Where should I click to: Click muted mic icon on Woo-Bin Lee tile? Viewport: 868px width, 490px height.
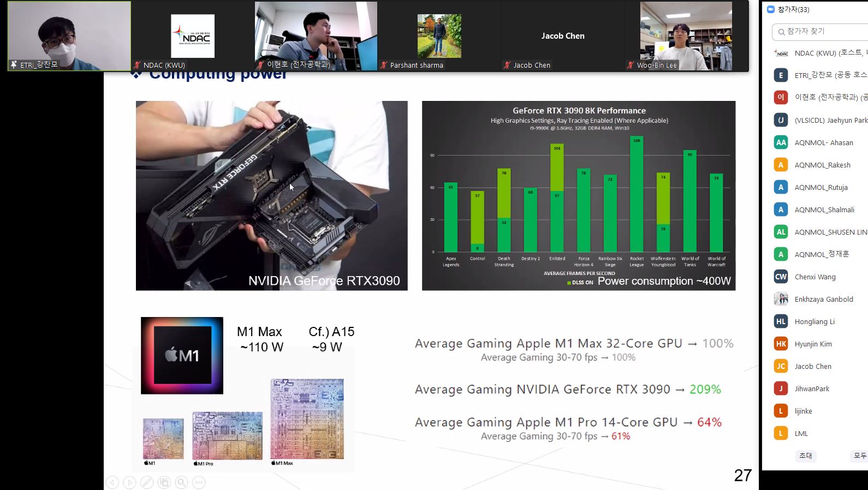(631, 65)
